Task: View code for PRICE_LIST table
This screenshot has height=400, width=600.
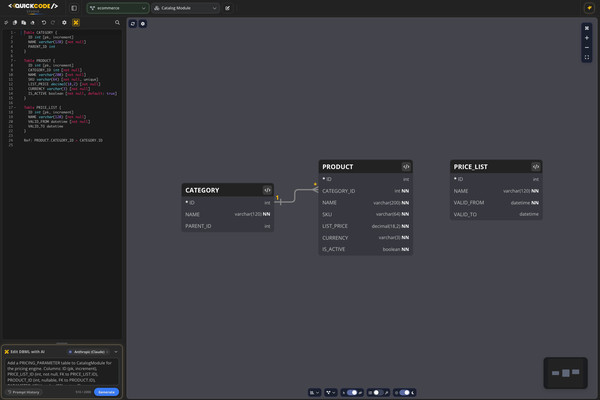Action: click(536, 167)
